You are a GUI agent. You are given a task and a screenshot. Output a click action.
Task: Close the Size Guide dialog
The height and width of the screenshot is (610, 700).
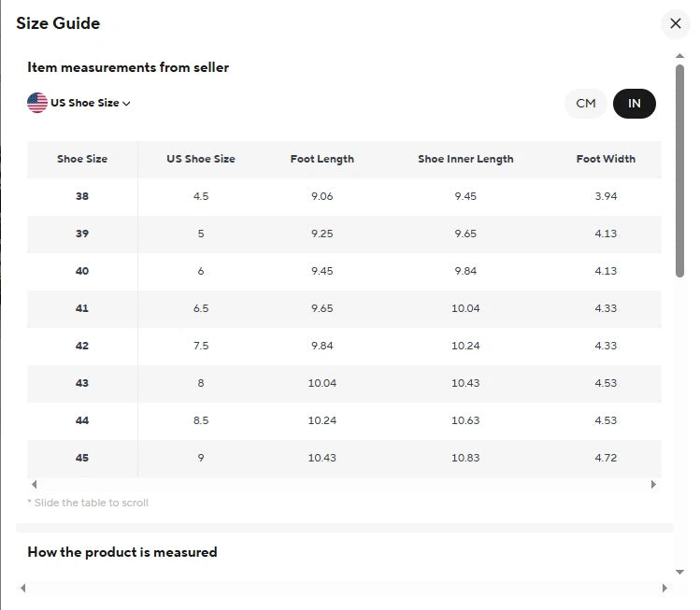[x=675, y=23]
